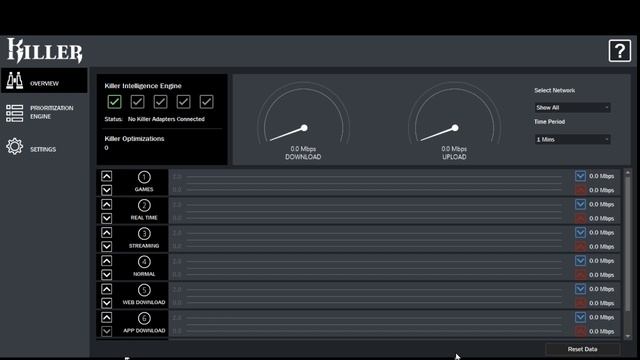640x360 pixels.
Task: Click the Killer logo
Action: [45, 51]
